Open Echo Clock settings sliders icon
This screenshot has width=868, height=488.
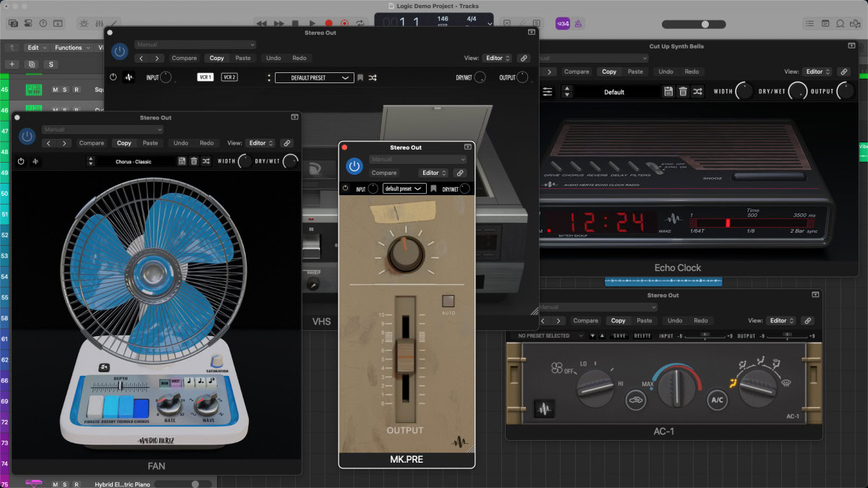coord(548,92)
